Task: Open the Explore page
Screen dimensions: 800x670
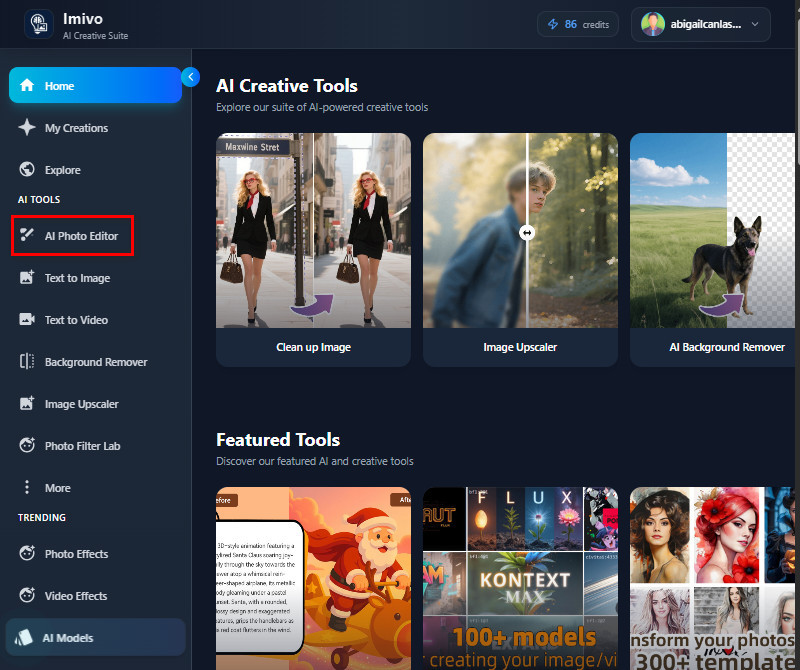Action: (x=95, y=169)
